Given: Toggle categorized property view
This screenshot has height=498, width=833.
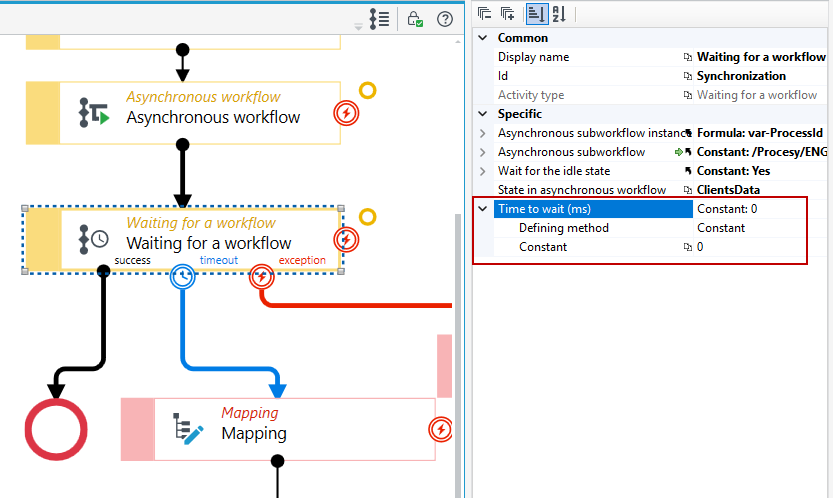Looking at the screenshot, I should click(537, 13).
